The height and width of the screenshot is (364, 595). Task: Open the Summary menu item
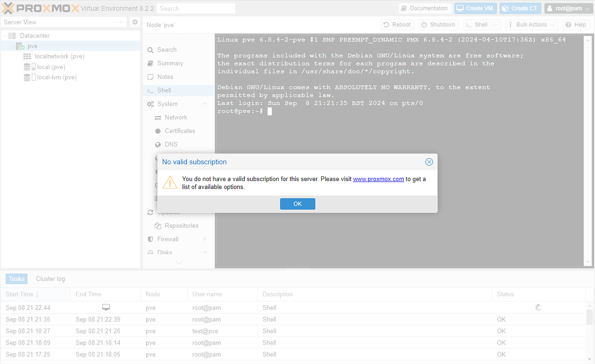tap(170, 63)
